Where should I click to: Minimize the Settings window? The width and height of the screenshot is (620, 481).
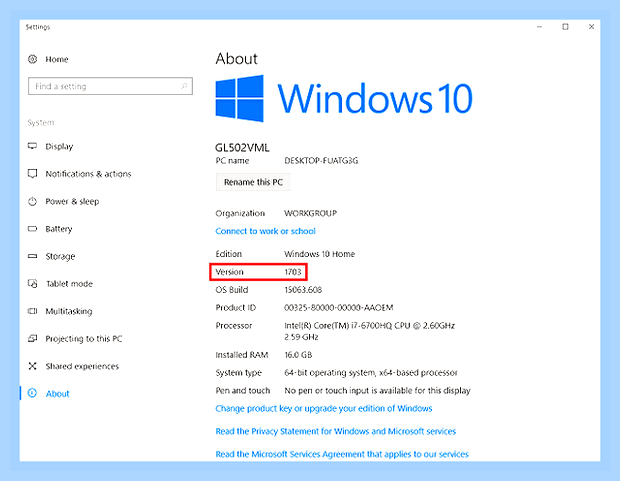pyautogui.click(x=539, y=27)
